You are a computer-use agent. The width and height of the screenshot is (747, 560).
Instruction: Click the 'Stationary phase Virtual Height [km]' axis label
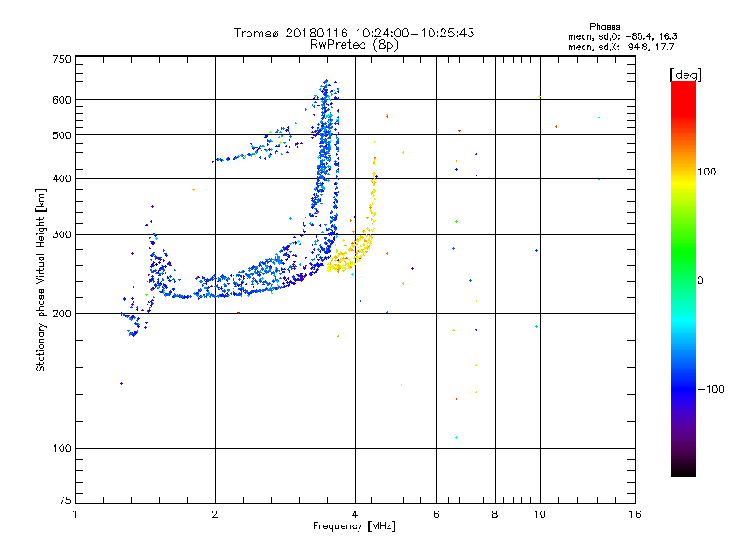[41, 280]
